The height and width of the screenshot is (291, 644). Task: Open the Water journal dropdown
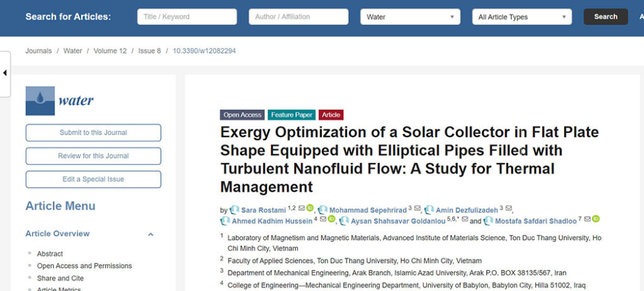pyautogui.click(x=410, y=17)
